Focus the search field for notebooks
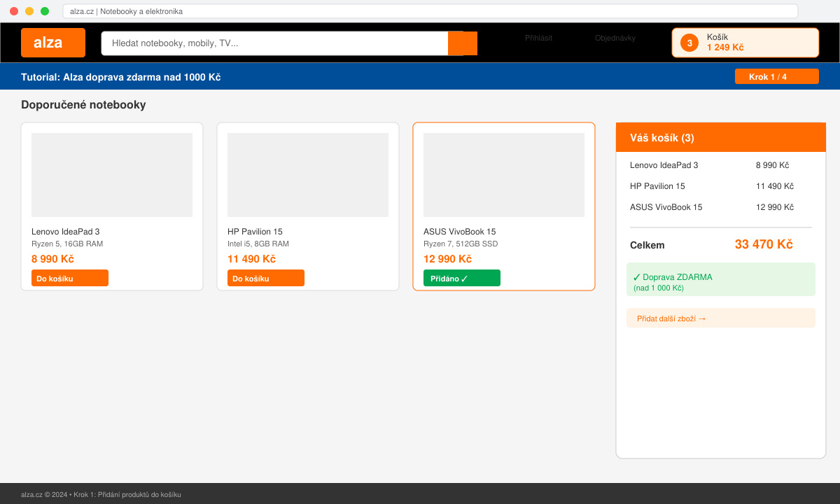Image resolution: width=840 pixels, height=504 pixels. click(275, 43)
